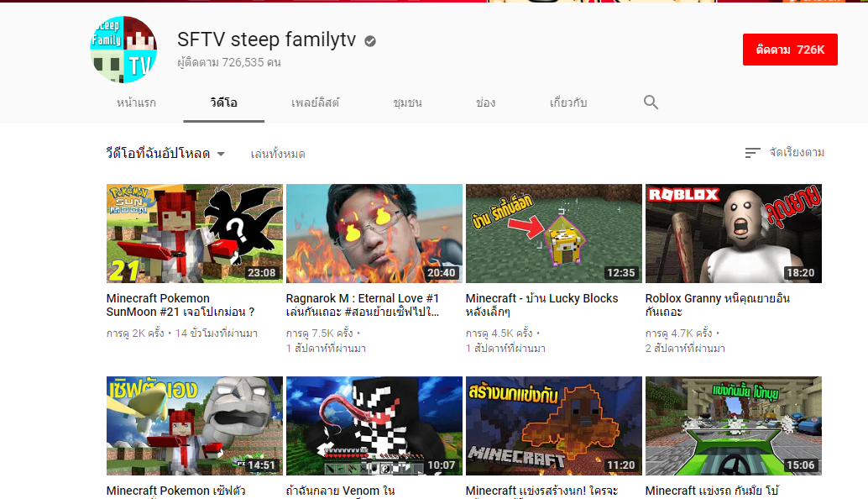
Task: Click the 20:40 duration badge
Action: click(442, 272)
